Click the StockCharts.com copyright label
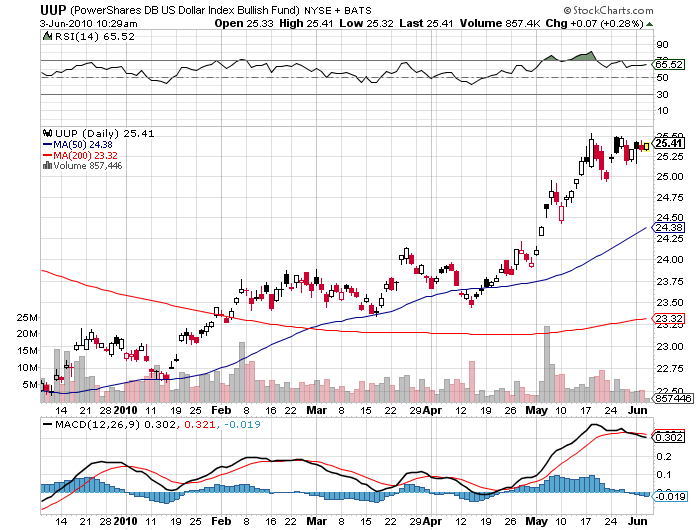 pyautogui.click(x=608, y=10)
